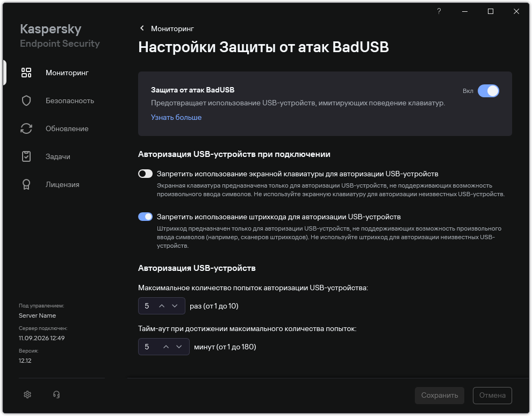Open the Лицензия sidebar section

(x=62, y=184)
